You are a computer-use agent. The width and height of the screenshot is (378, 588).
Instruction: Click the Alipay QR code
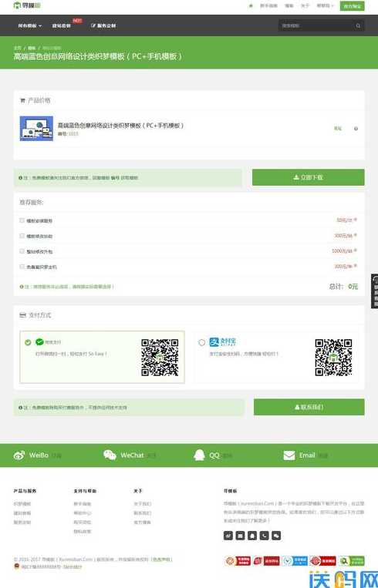point(333,358)
